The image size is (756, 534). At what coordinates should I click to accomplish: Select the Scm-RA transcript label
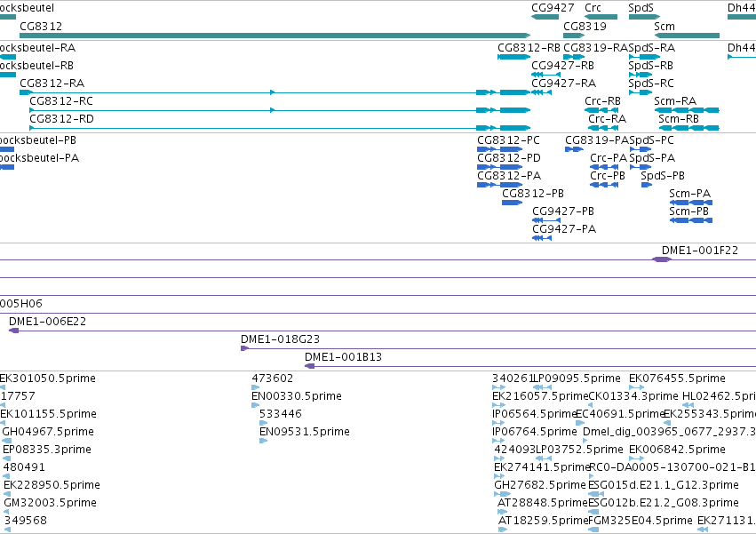pos(675,101)
